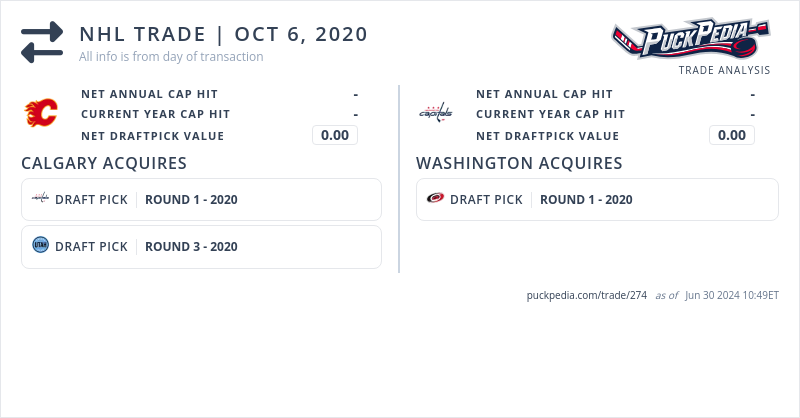Screen dimensions: 800x418
Task: Open the puckpedia.com/trade/274 link
Action: coord(587,295)
